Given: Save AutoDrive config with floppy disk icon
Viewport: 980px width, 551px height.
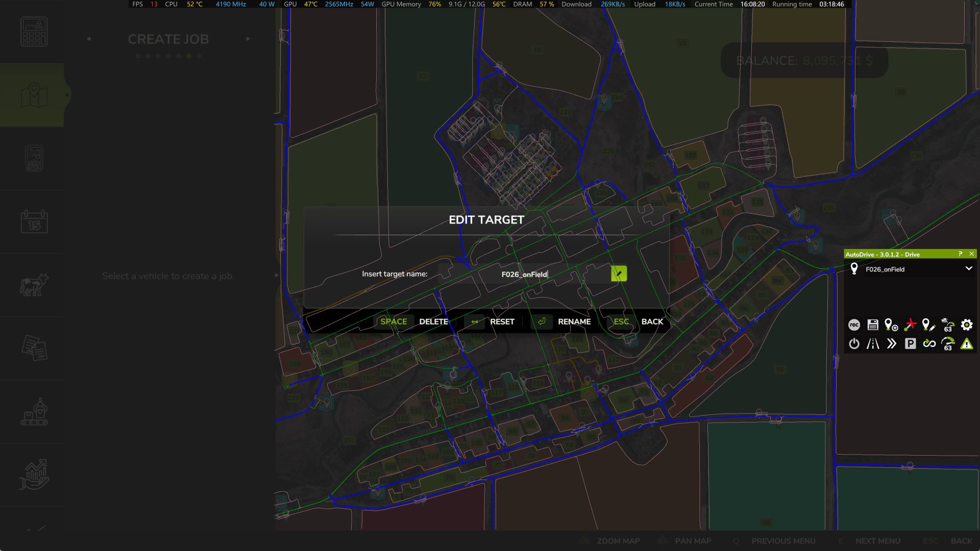Looking at the screenshot, I should (x=873, y=325).
